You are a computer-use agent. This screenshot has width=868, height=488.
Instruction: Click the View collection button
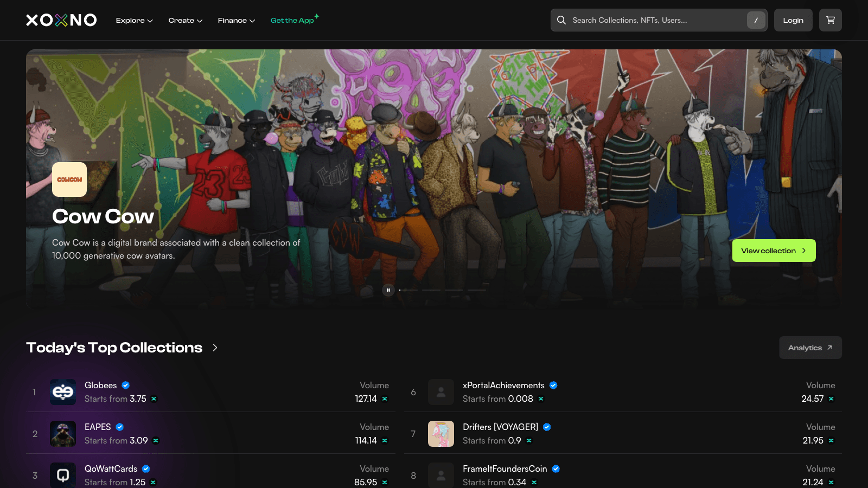pos(774,251)
